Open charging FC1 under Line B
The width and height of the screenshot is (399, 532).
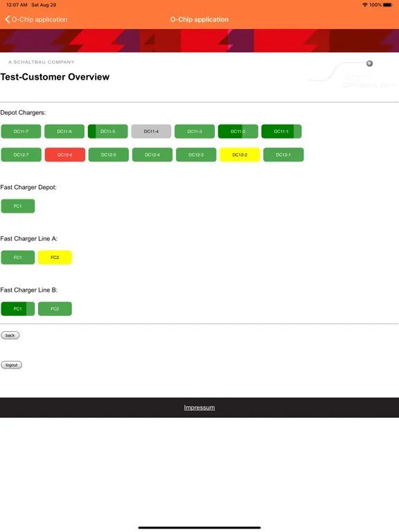coord(18,309)
